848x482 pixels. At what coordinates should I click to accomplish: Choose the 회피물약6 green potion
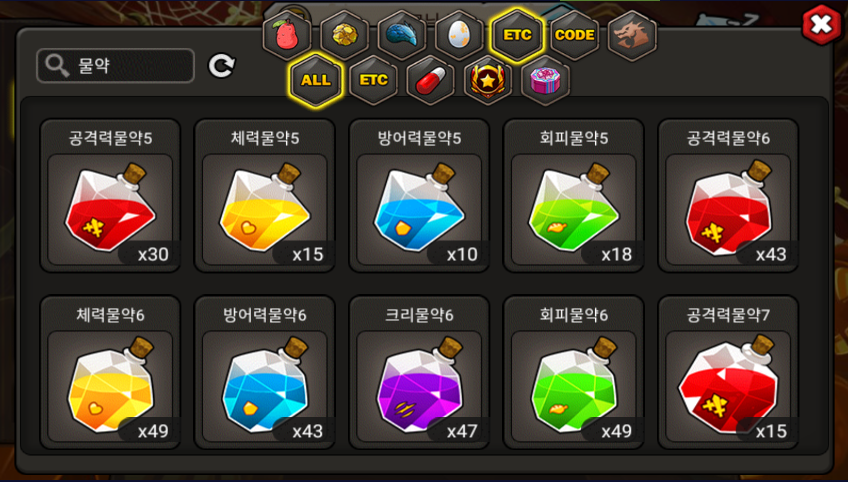click(x=573, y=372)
